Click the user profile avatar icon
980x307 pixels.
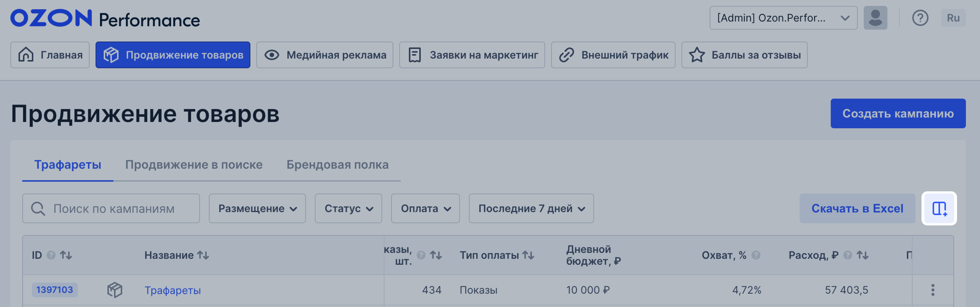click(x=875, y=18)
